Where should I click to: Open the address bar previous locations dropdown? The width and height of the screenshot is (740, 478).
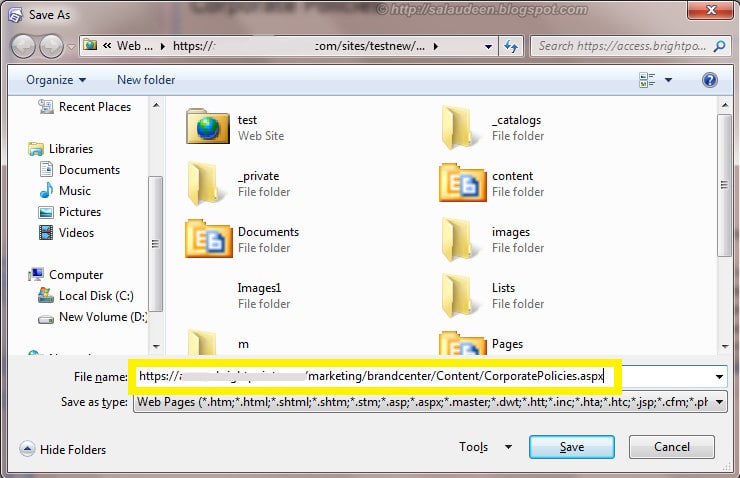pyautogui.click(x=488, y=46)
